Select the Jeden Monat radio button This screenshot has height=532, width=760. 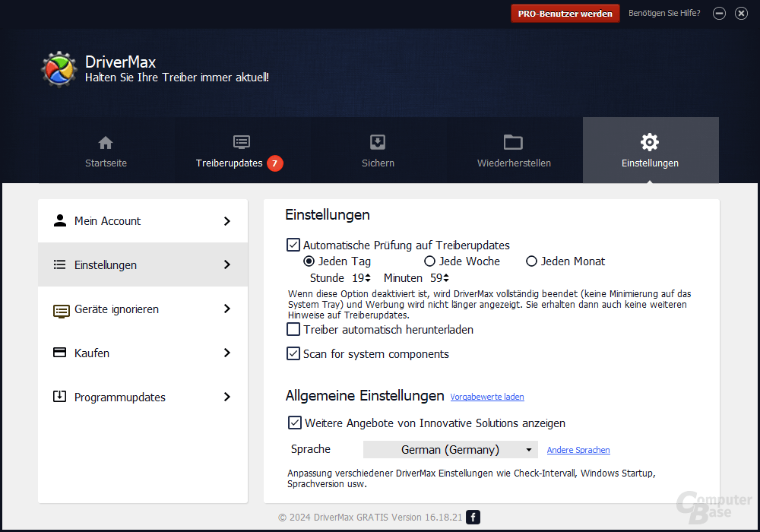532,261
